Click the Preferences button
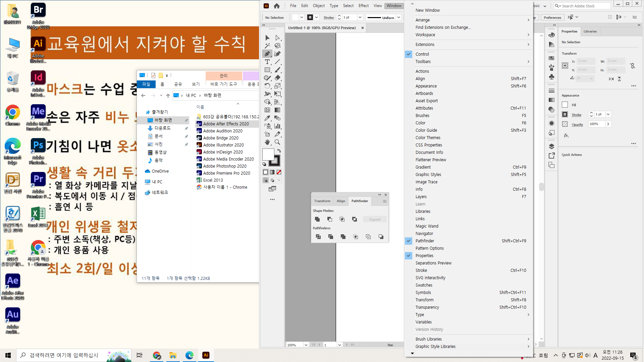 pyautogui.click(x=552, y=17)
